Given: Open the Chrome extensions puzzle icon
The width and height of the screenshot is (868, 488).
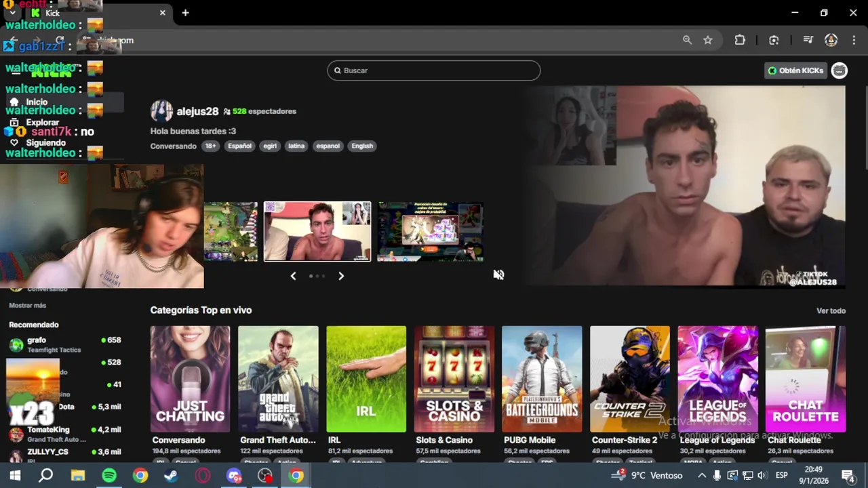Looking at the screenshot, I should point(740,40).
